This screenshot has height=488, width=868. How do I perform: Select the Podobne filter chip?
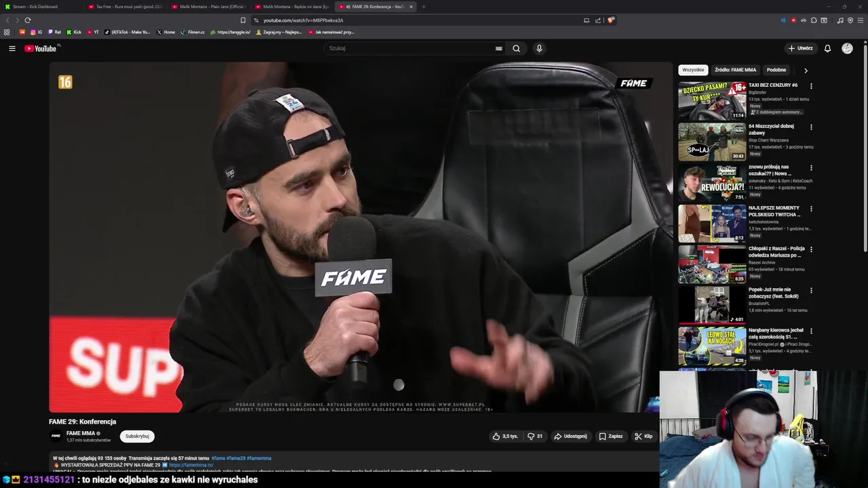point(776,70)
